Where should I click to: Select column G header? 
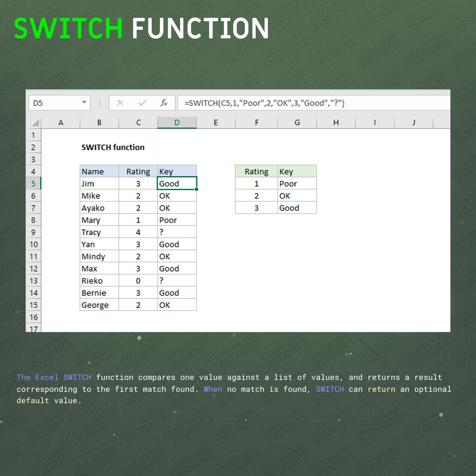pos(297,123)
